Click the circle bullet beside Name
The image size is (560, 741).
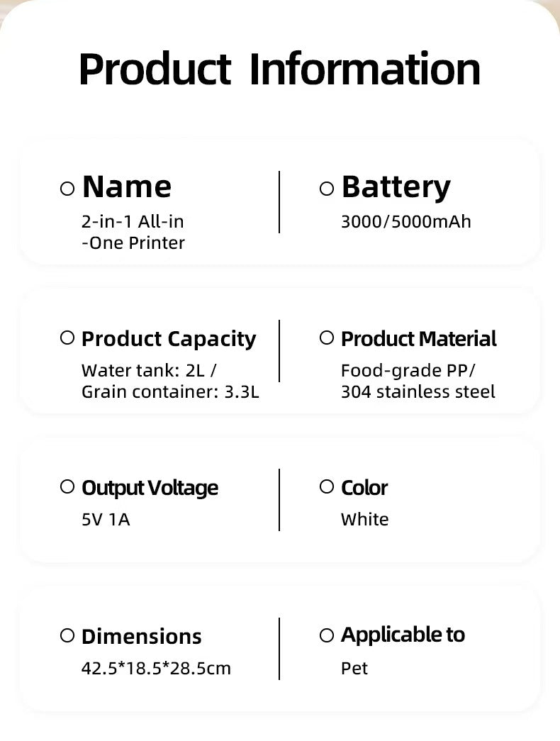(x=67, y=189)
